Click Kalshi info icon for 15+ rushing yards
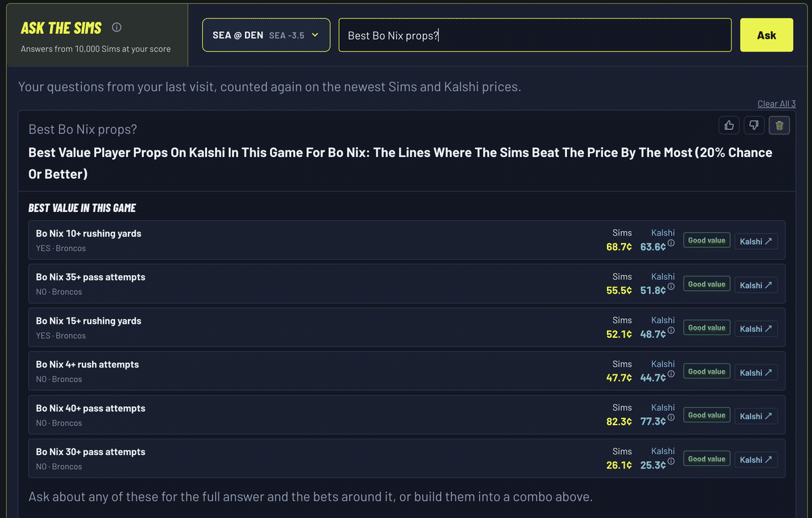812x518 pixels. coord(671,330)
